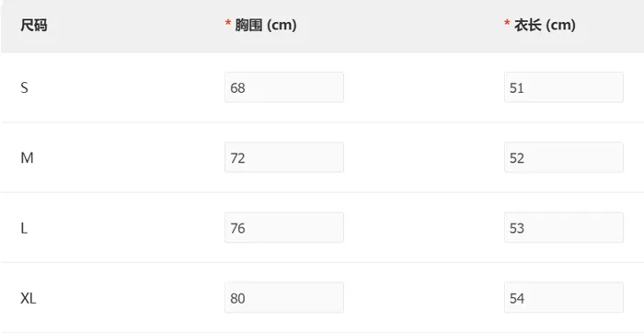Click the 尺码 column header

[34, 25]
